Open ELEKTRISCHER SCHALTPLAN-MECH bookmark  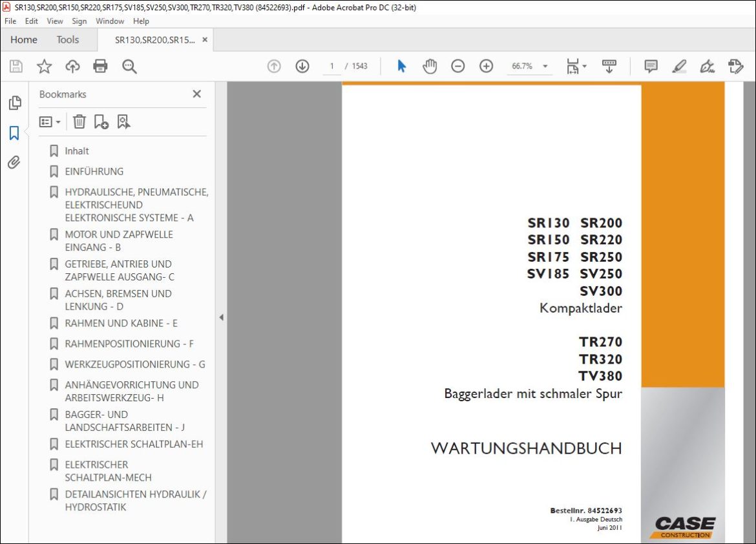108,471
